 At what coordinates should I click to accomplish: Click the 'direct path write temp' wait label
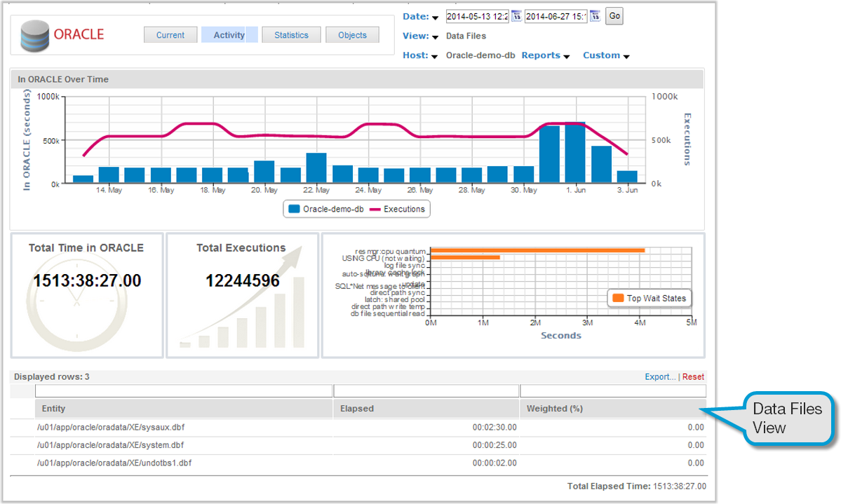pos(389,306)
